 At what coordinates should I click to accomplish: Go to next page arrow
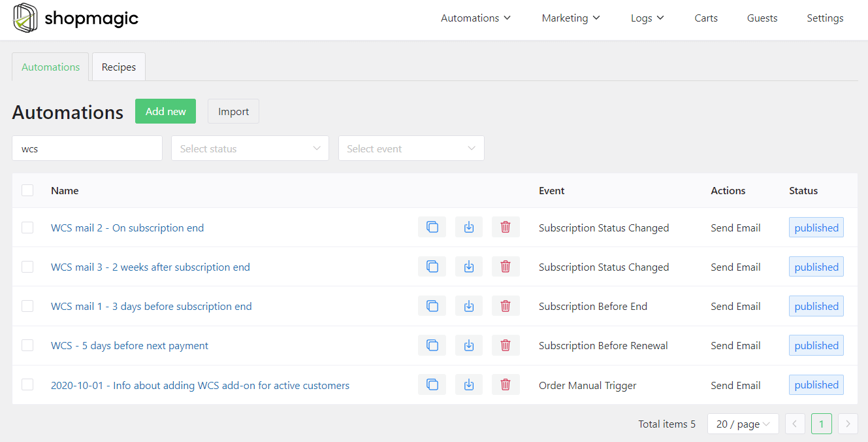[848, 424]
